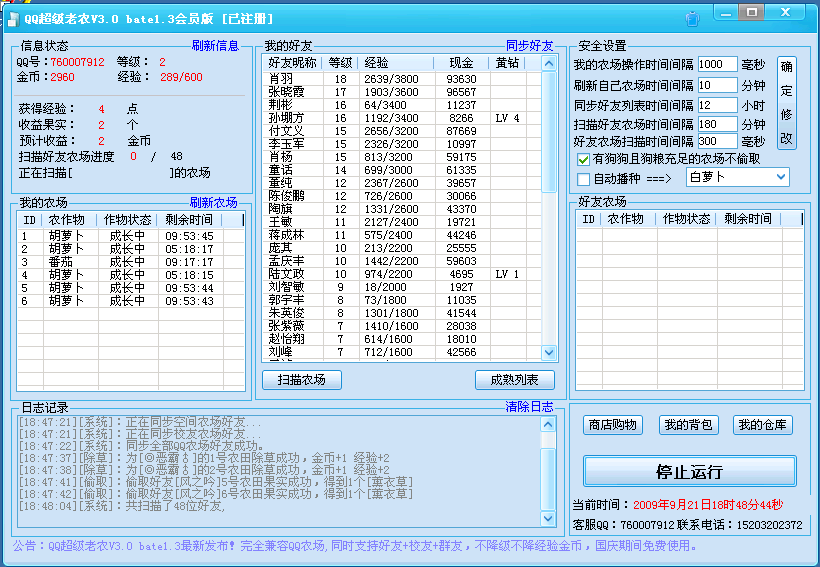Select farm plot 2 with 05:18:17 remaining

click(x=131, y=249)
